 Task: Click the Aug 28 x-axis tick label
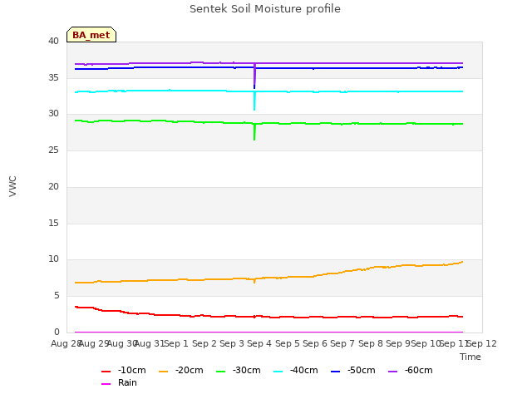click(x=66, y=343)
